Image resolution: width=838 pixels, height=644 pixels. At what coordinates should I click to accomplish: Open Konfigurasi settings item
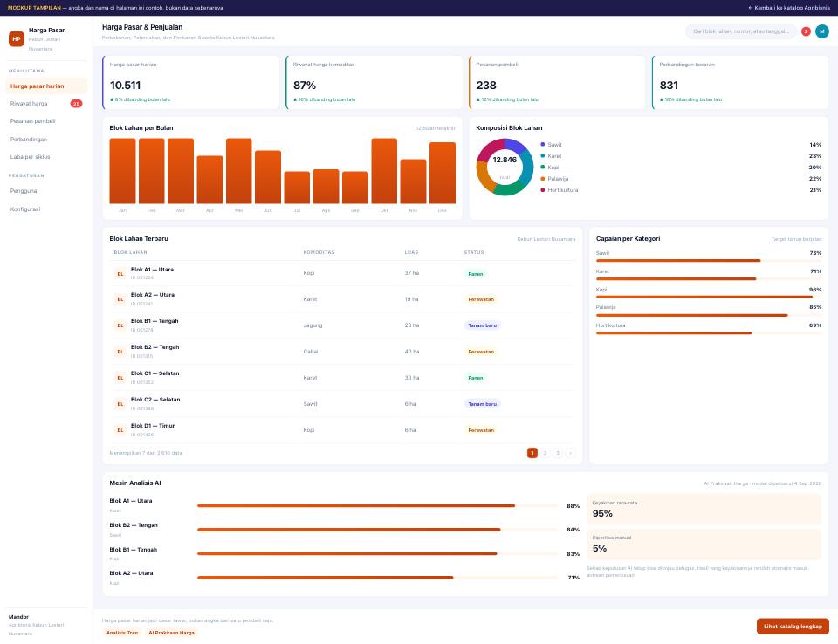point(46,209)
